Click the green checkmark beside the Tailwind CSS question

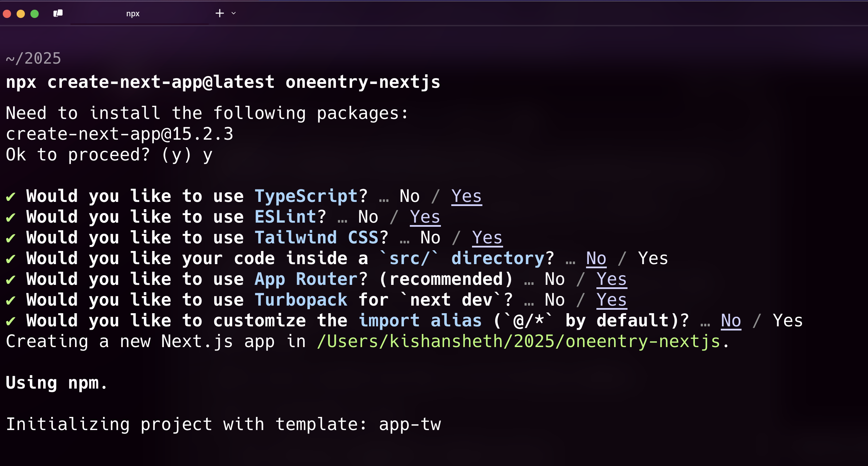tap(11, 238)
